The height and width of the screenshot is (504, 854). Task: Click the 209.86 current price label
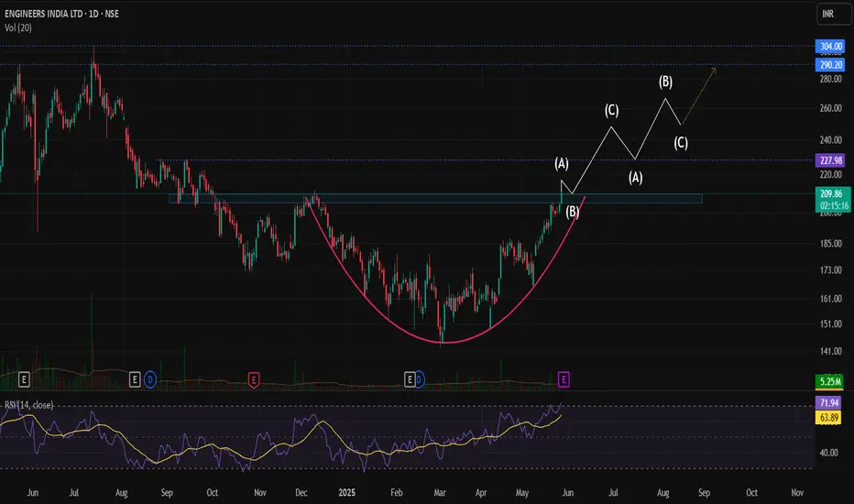click(832, 193)
